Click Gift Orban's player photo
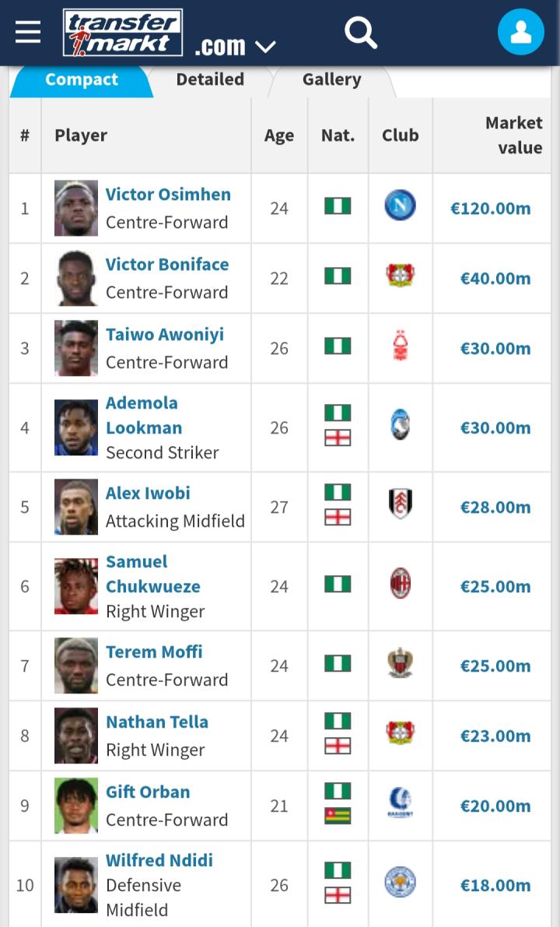This screenshot has width=560, height=927. pos(76,806)
